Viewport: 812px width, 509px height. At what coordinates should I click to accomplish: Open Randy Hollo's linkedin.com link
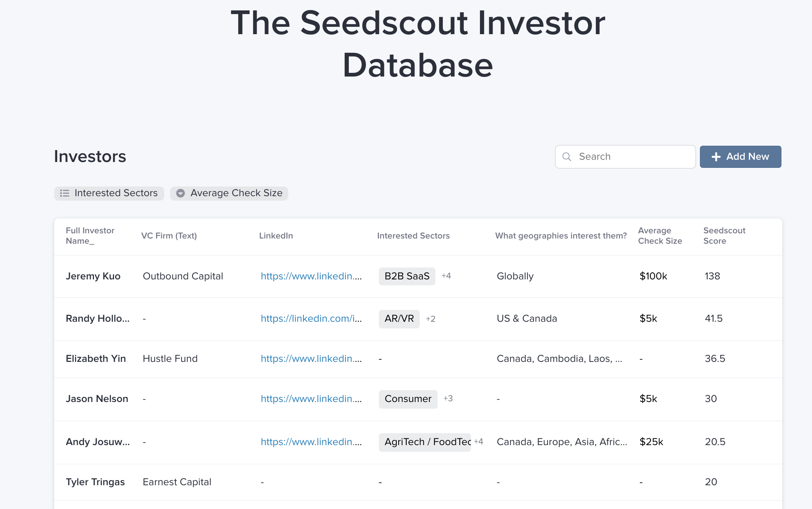(x=311, y=318)
